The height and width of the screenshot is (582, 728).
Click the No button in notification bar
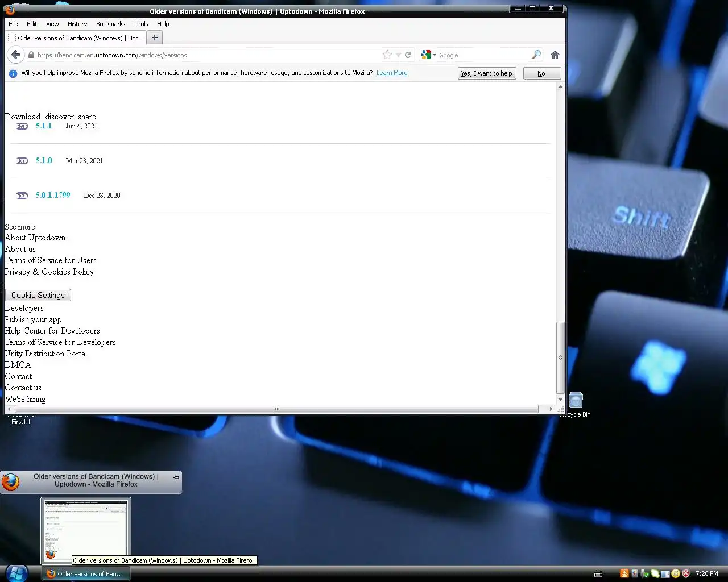(541, 73)
